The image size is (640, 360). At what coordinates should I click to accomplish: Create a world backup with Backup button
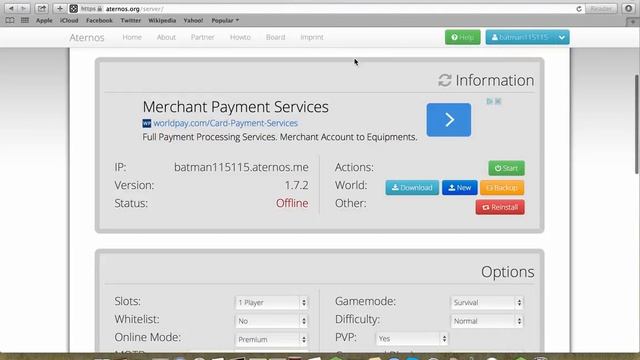(x=502, y=187)
